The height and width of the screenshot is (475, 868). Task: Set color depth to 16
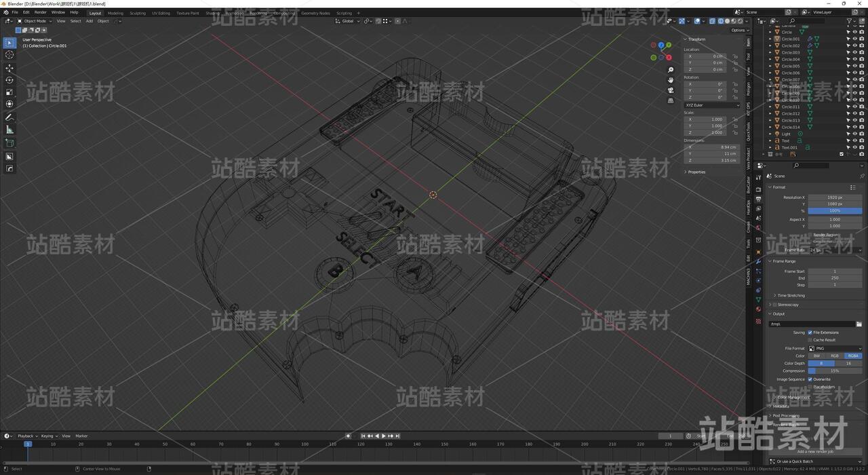(x=849, y=363)
